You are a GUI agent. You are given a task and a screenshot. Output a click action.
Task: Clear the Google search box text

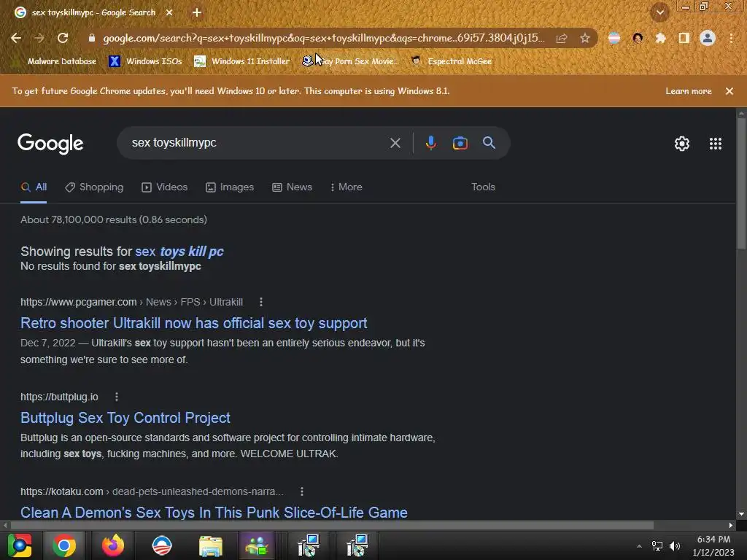395,143
